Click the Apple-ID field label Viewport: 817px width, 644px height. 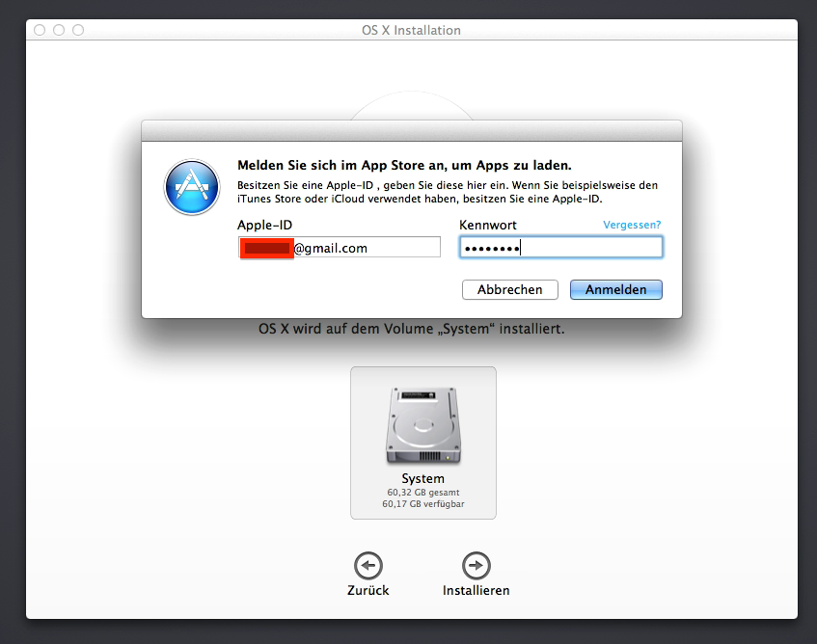pyautogui.click(x=264, y=225)
